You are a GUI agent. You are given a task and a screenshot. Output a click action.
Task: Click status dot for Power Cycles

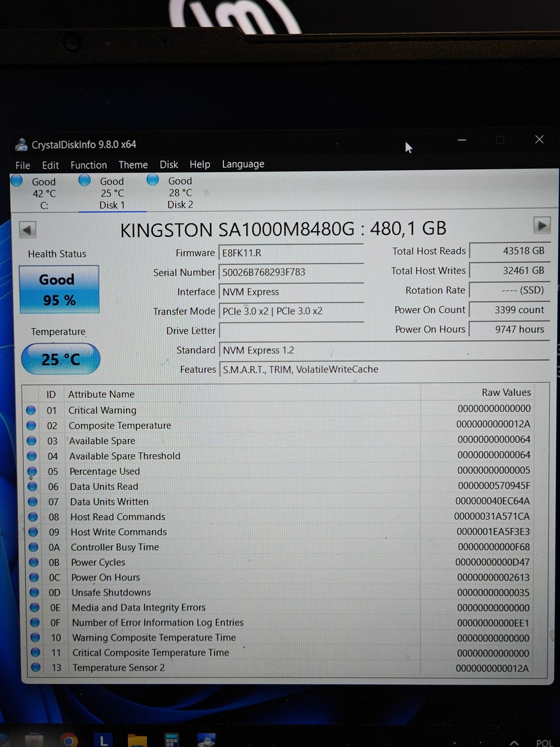(x=34, y=562)
